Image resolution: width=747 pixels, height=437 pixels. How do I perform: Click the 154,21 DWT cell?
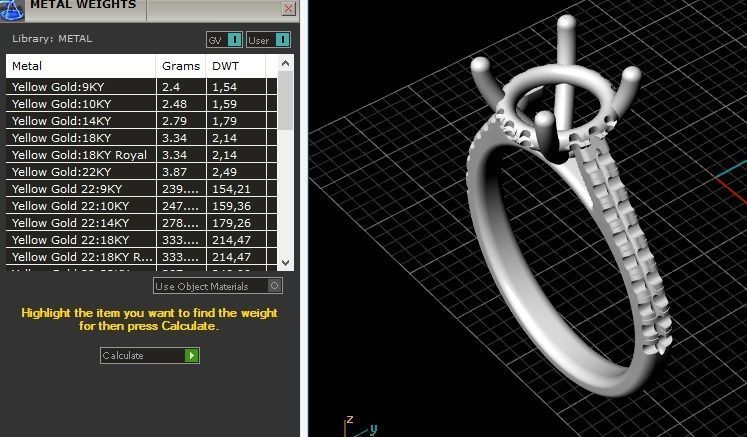236,189
